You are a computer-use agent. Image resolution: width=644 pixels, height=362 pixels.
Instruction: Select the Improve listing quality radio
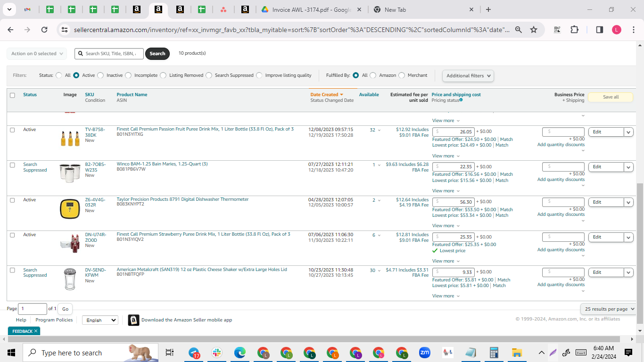click(x=259, y=75)
